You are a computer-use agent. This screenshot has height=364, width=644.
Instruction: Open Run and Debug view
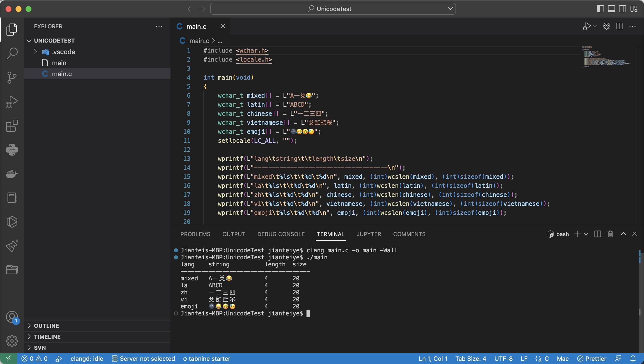pos(12,101)
